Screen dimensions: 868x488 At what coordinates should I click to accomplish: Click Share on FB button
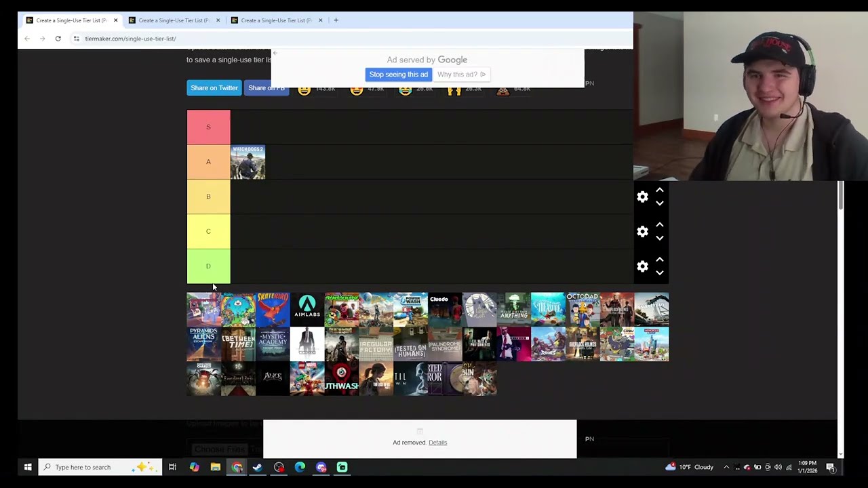click(267, 88)
